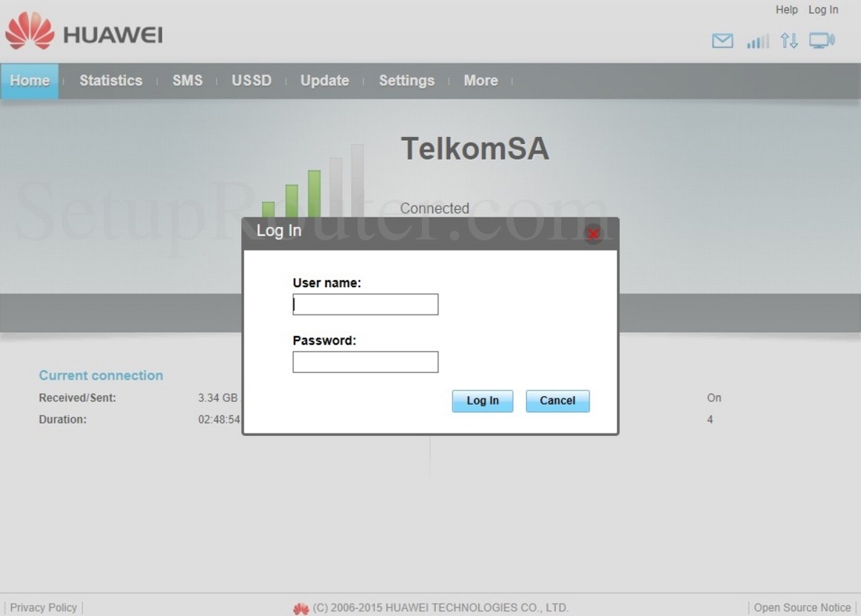
Task: Click the data transfer arrows icon
Action: (x=789, y=41)
